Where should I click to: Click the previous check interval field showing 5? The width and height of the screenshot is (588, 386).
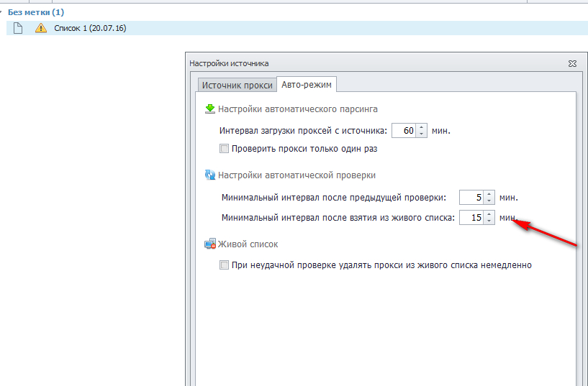tap(471, 197)
